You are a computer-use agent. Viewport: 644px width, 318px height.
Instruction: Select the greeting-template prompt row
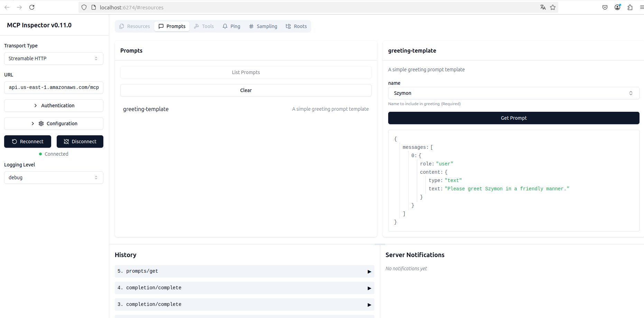point(246,109)
